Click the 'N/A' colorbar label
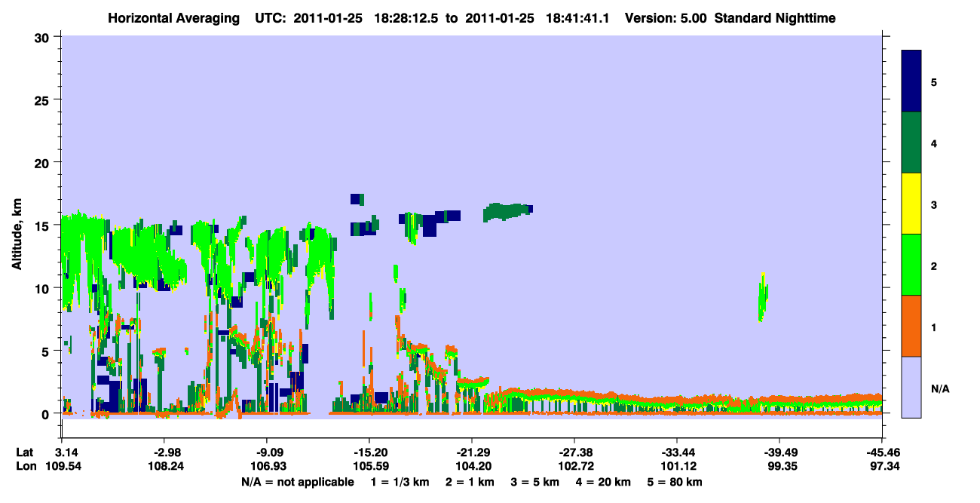Viewport: 980px width, 503px height. click(939, 388)
